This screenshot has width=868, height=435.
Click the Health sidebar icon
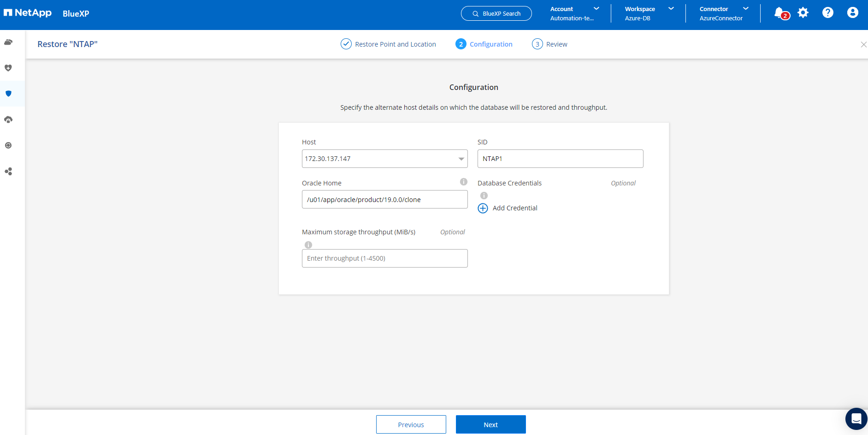pos(8,68)
